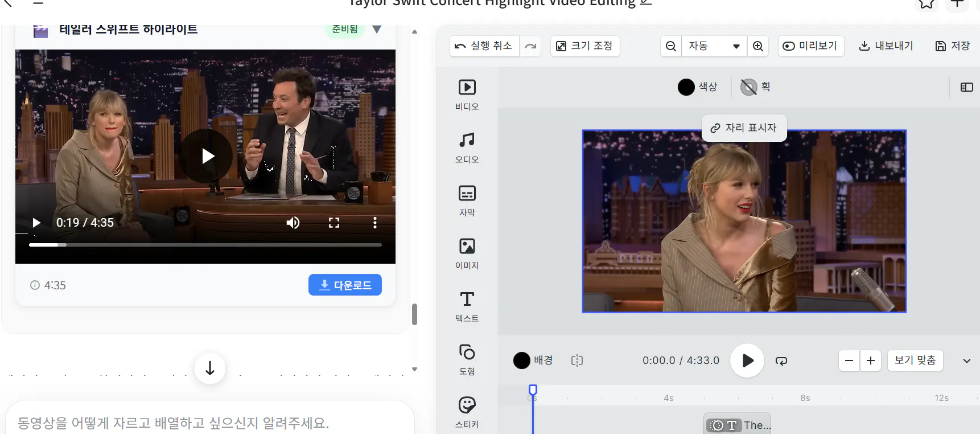This screenshot has height=434, width=980.
Task: Click the scroll-to-bottom arrow button
Action: (x=210, y=369)
